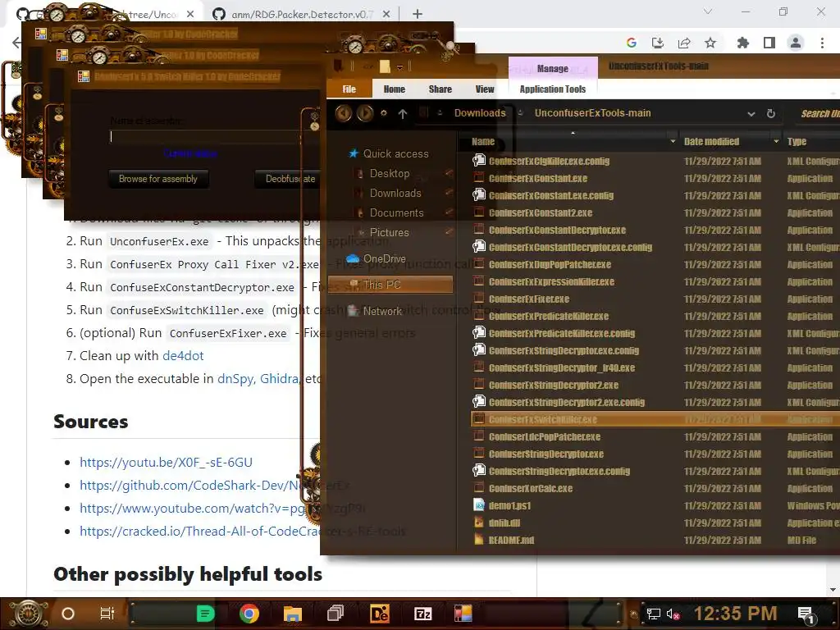Screen dimensions: 840x630
Task: Open the Application Tools tab
Action: [553, 89]
